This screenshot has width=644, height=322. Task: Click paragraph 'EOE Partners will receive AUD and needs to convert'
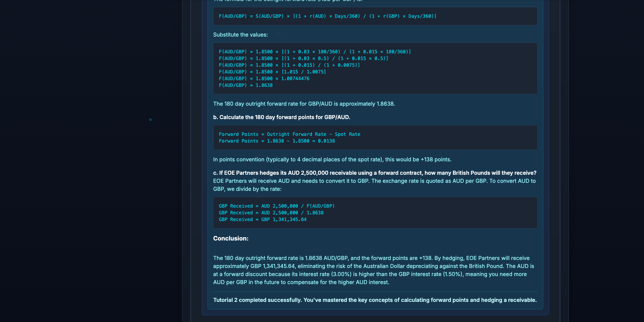(374, 185)
